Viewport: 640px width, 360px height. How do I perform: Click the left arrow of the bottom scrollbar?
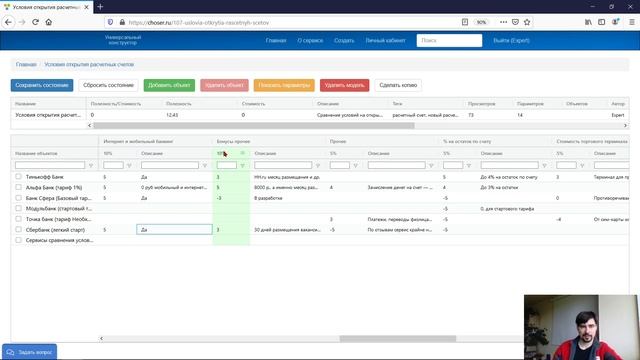pyautogui.click(x=101, y=338)
